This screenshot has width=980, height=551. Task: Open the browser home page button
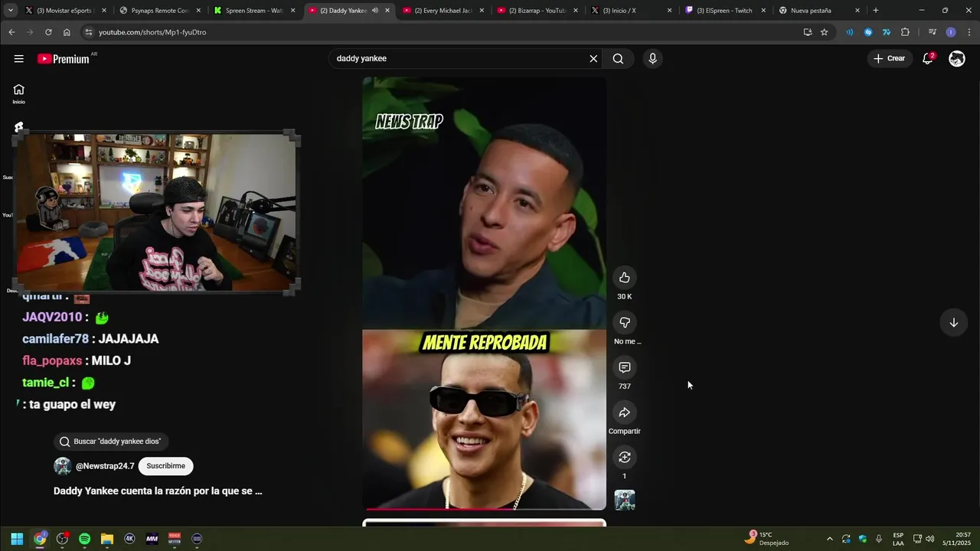tap(67, 32)
